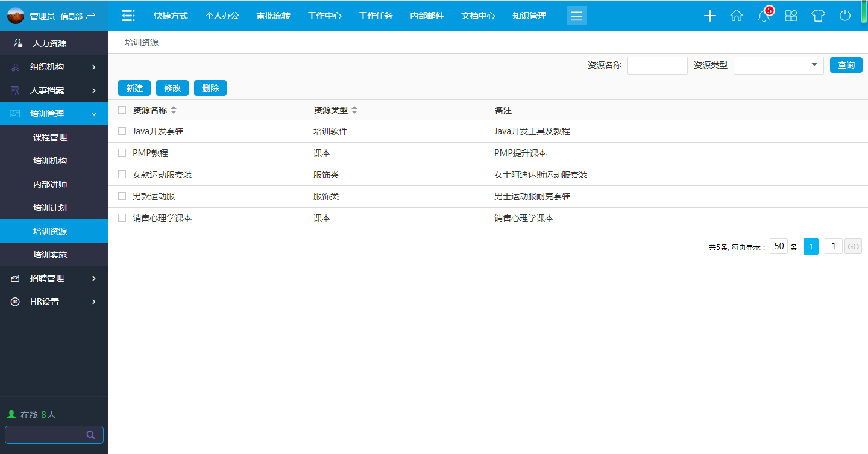Sort by 资源名称 using sort arrows
The image size is (868, 454).
(174, 110)
